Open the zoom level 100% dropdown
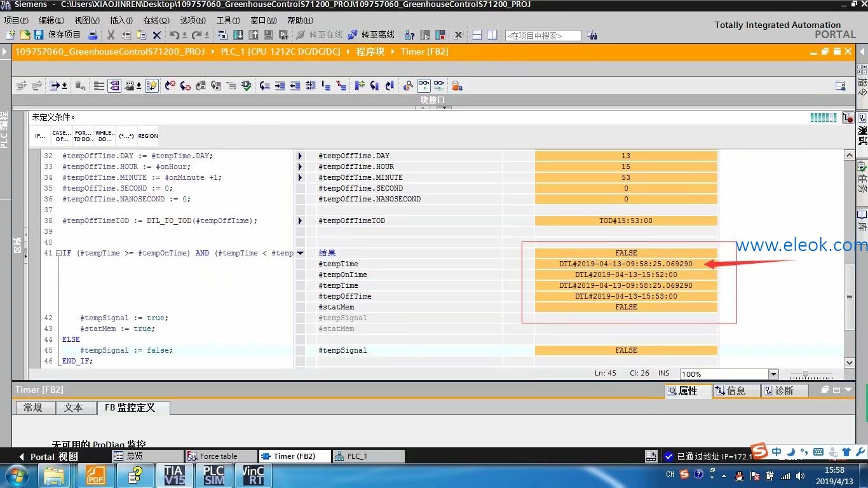 [x=773, y=374]
